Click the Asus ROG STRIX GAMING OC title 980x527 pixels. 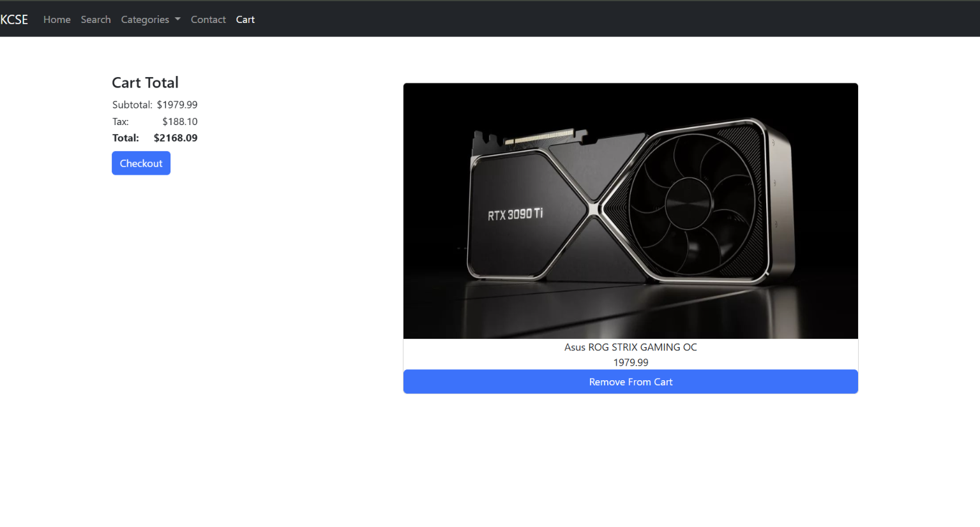point(630,347)
